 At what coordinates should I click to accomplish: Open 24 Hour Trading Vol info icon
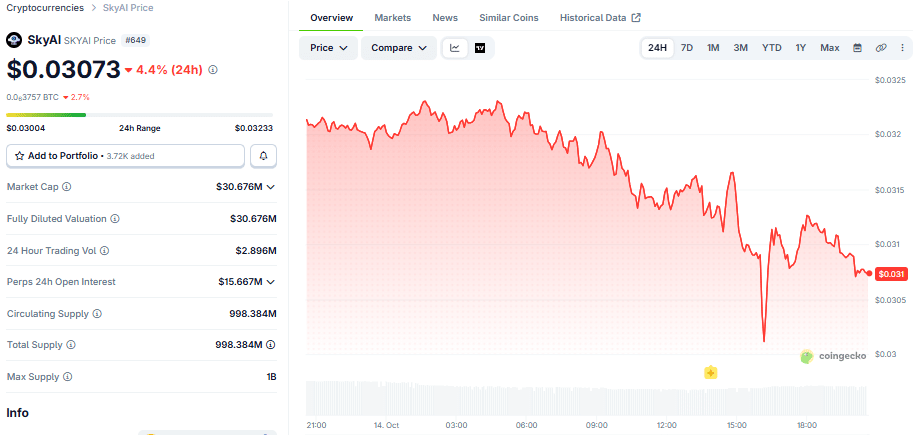104,250
